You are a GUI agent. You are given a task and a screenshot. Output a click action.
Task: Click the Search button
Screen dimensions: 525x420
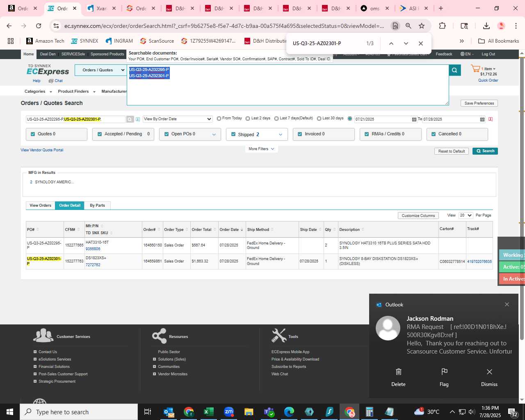[x=485, y=151]
